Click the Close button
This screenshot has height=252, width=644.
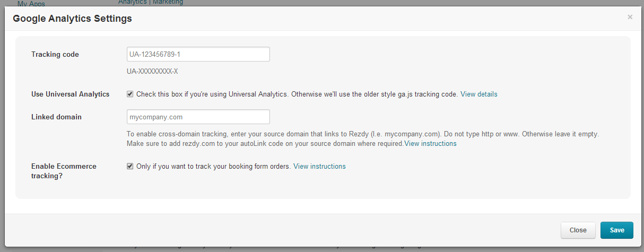578,230
